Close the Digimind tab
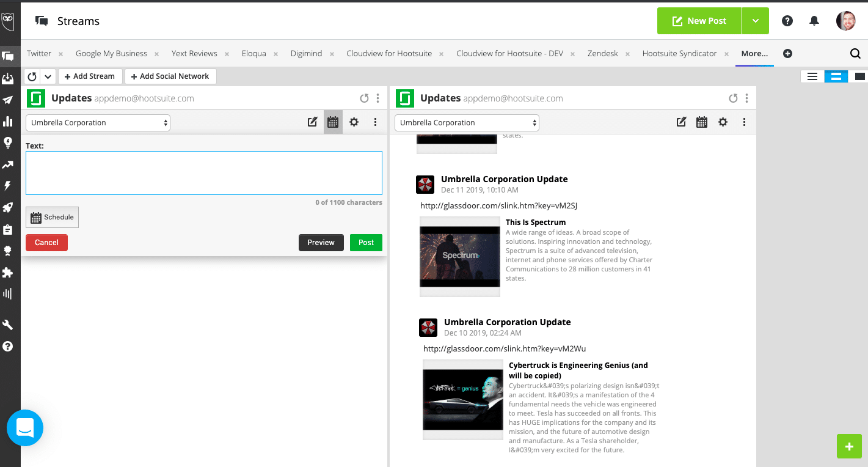The image size is (868, 467). (332, 54)
